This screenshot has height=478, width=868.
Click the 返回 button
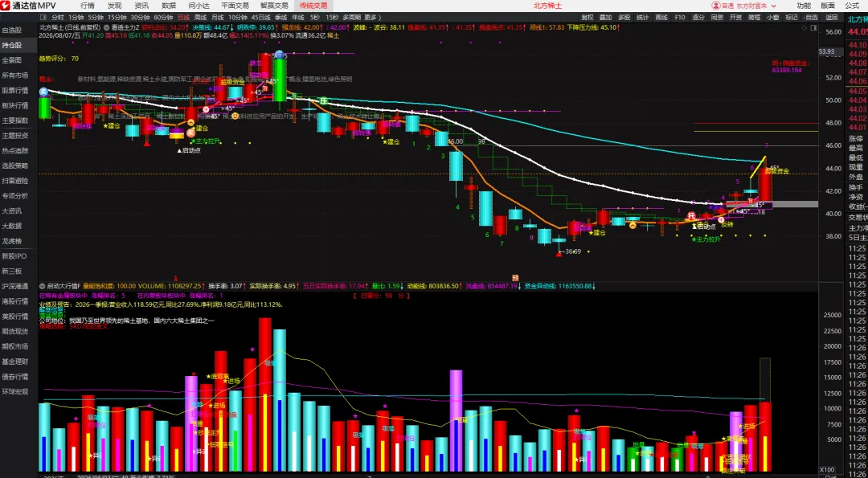click(832, 17)
